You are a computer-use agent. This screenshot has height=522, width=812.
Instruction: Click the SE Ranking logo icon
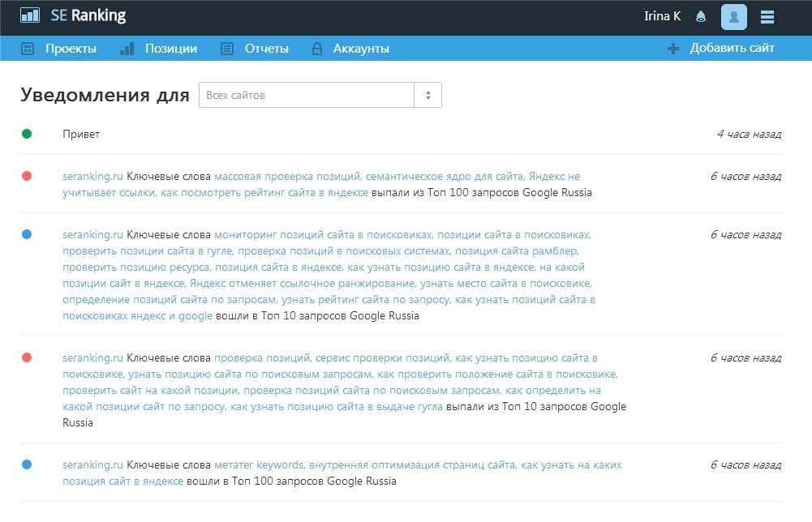30,15
